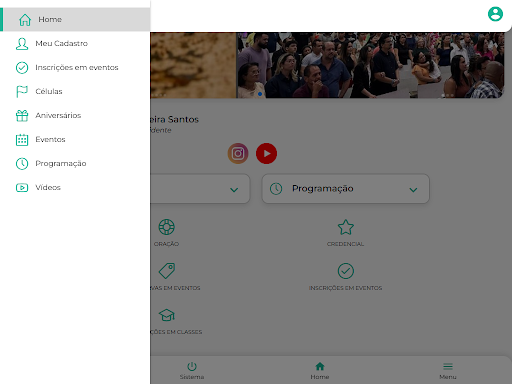Click the house icon in the drawer
Screen dimensions: 512x384
pyautogui.click(x=25, y=20)
